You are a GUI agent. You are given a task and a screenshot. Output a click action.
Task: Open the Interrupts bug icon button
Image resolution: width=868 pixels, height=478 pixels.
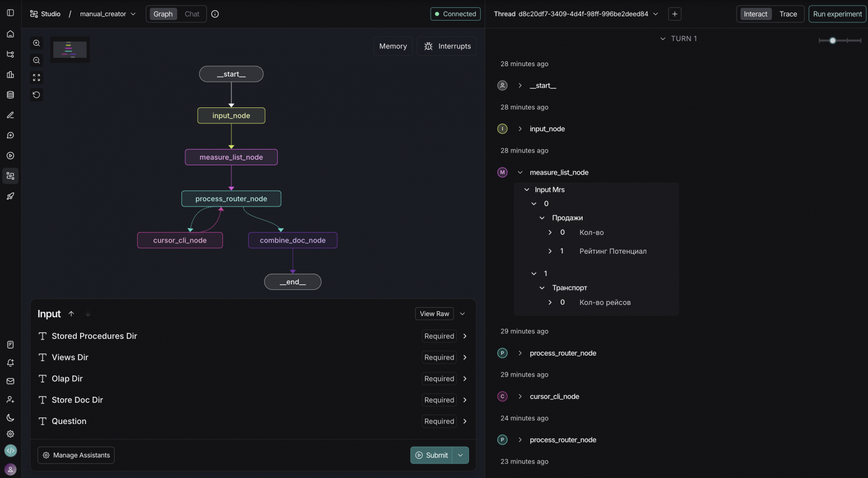pos(447,46)
